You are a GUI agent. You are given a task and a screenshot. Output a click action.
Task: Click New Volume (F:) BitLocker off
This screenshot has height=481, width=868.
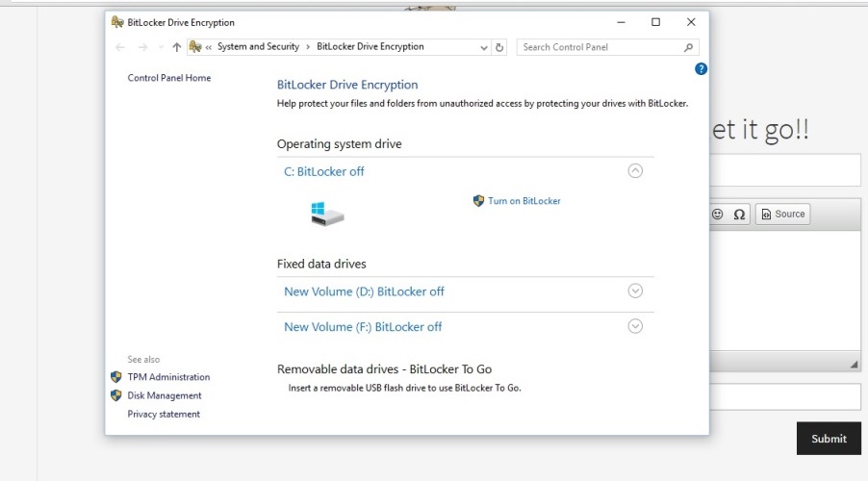click(363, 327)
